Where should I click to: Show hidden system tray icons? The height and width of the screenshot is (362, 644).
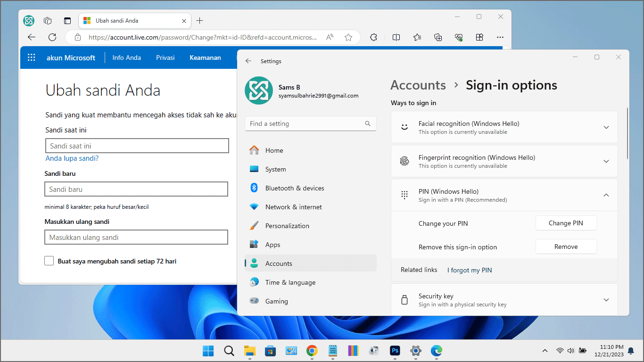point(545,351)
